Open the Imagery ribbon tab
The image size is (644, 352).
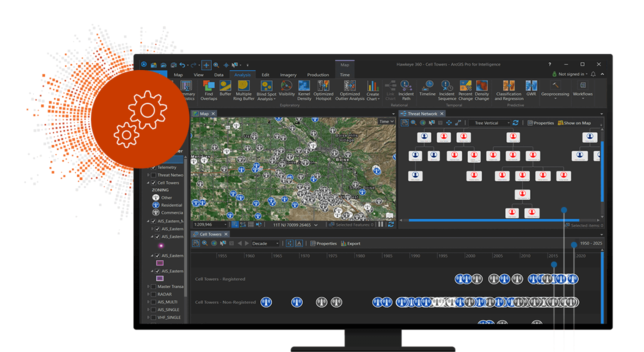(x=288, y=75)
